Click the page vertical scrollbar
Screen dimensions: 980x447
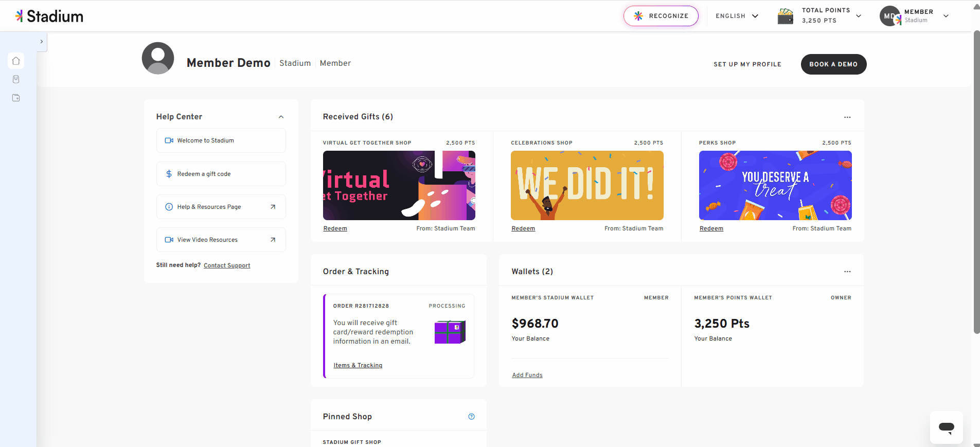coord(976,183)
